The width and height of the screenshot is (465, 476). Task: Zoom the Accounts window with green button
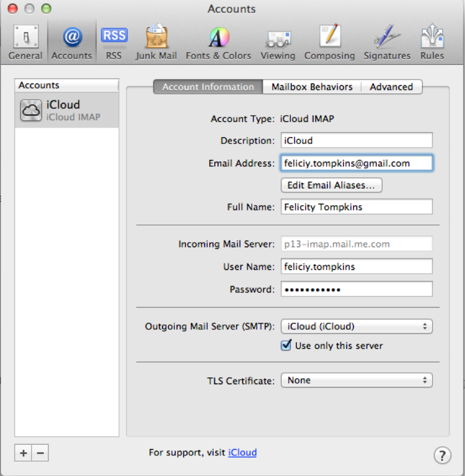[x=46, y=8]
